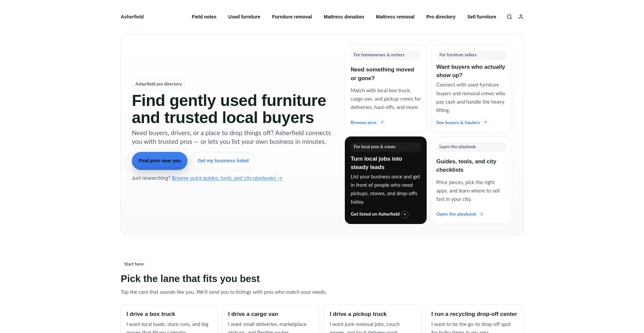
Task: Click the icon beside Open the playbook
Action: click(x=481, y=214)
